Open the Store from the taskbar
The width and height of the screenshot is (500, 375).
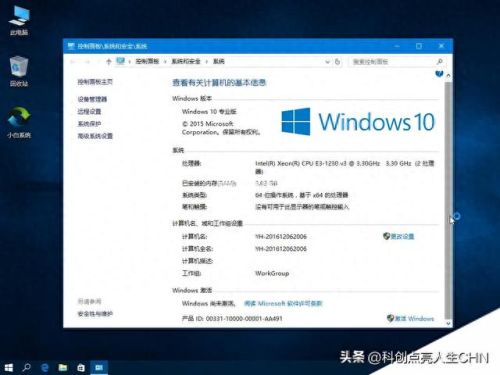(81, 367)
